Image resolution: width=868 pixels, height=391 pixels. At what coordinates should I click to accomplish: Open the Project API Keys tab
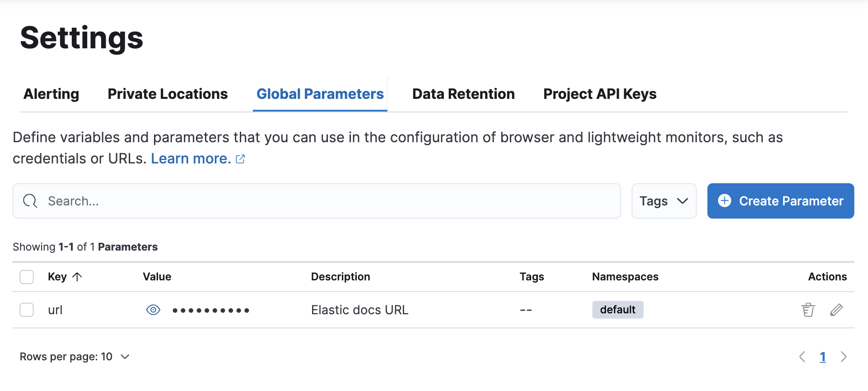pyautogui.click(x=600, y=94)
